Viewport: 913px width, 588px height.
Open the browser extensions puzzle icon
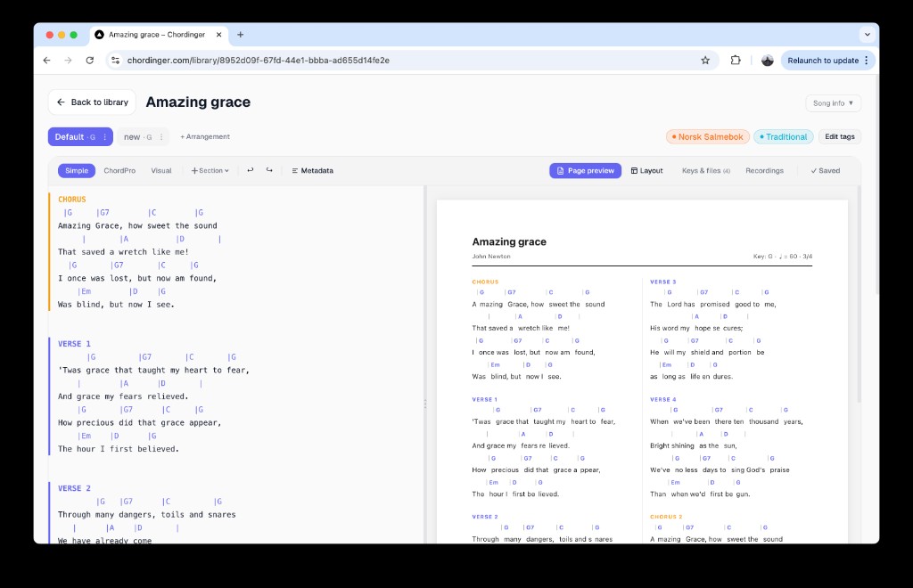pos(736,61)
